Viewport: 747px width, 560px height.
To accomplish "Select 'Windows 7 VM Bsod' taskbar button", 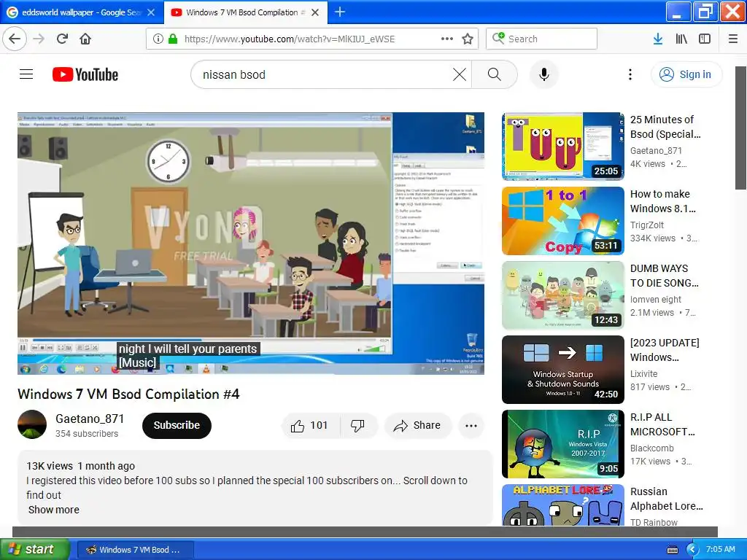I will pos(134,550).
